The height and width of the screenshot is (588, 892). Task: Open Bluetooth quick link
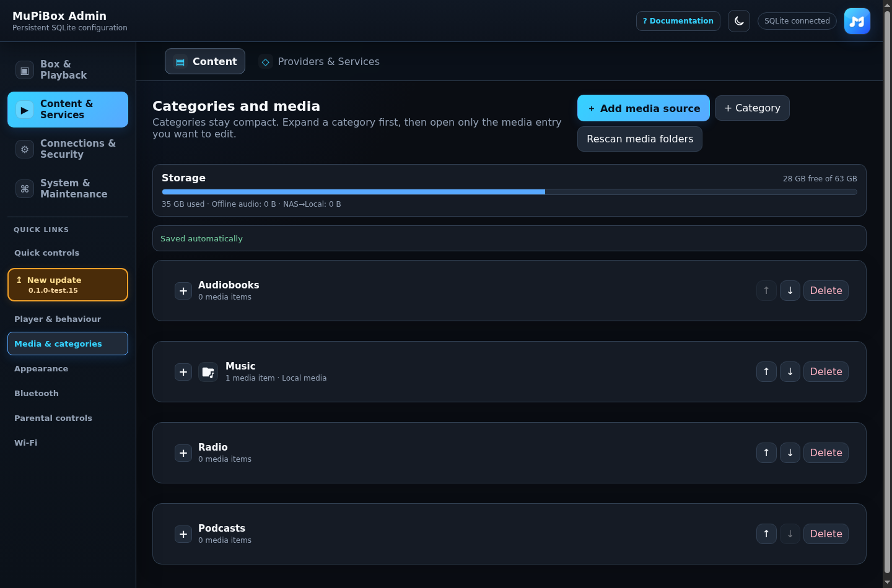click(68, 393)
